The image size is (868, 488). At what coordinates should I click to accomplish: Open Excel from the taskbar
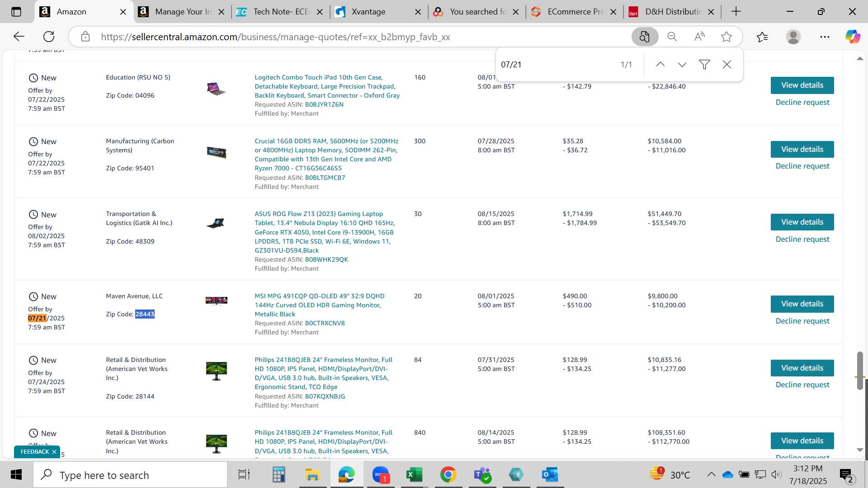click(414, 475)
